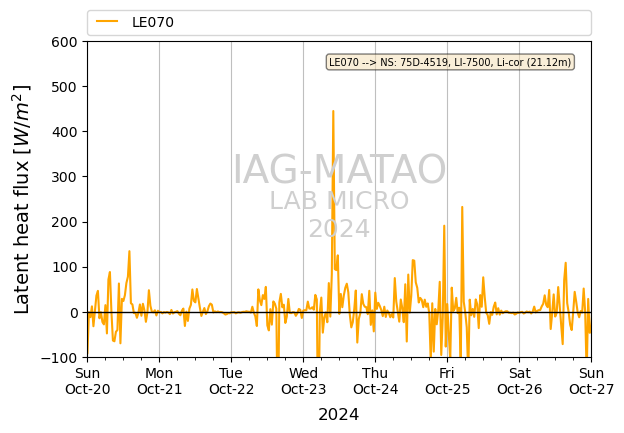The height and width of the screenshot is (433, 624).
Task: Click the tallest peak on Wednesday near 450
Action: pos(333,111)
